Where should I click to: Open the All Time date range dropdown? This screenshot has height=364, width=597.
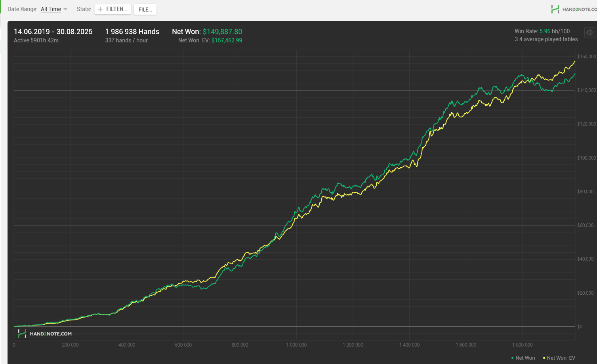point(54,9)
